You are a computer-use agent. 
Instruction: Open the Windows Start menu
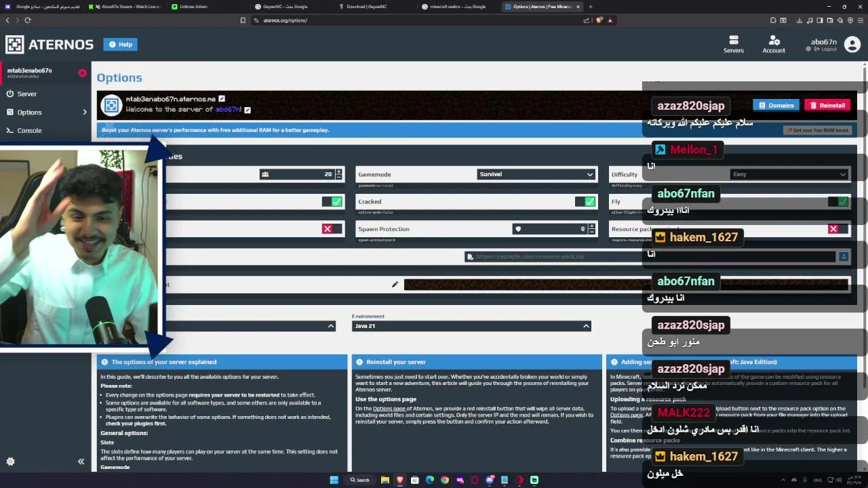point(334,480)
